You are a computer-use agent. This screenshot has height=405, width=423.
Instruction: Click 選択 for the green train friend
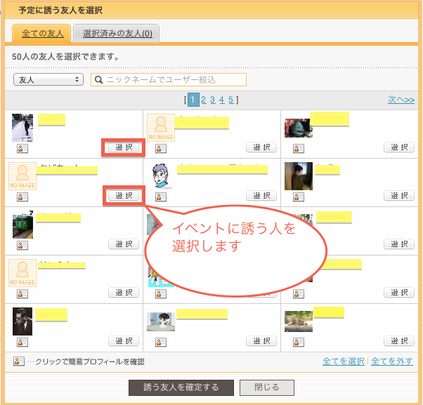[124, 244]
